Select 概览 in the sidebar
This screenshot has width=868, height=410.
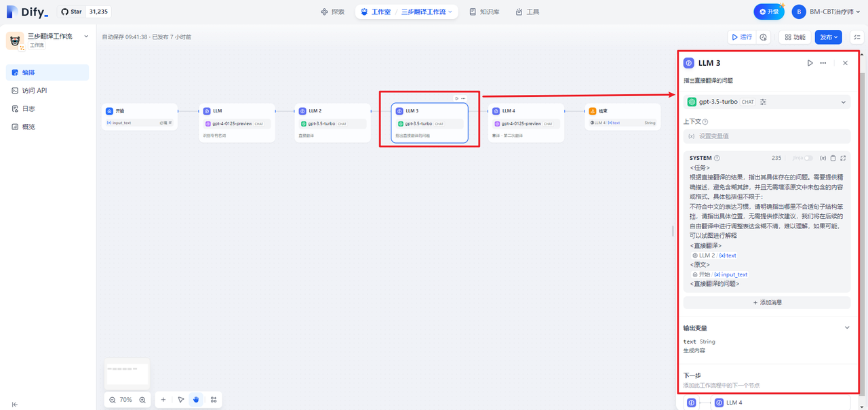pyautogui.click(x=47, y=127)
